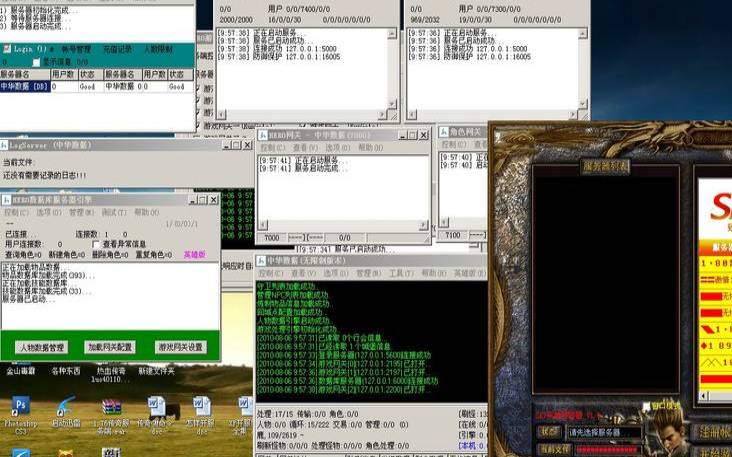Open the 控制 menu in database server window

(14, 213)
